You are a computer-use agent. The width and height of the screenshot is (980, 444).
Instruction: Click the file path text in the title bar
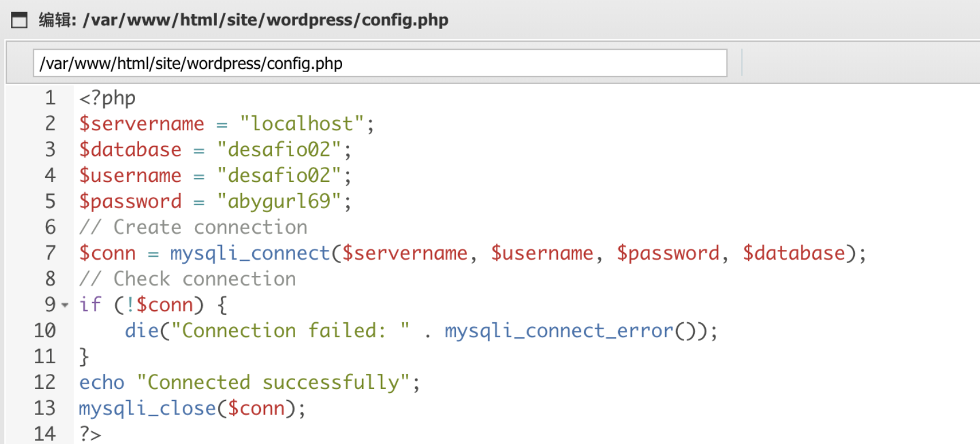[266, 20]
